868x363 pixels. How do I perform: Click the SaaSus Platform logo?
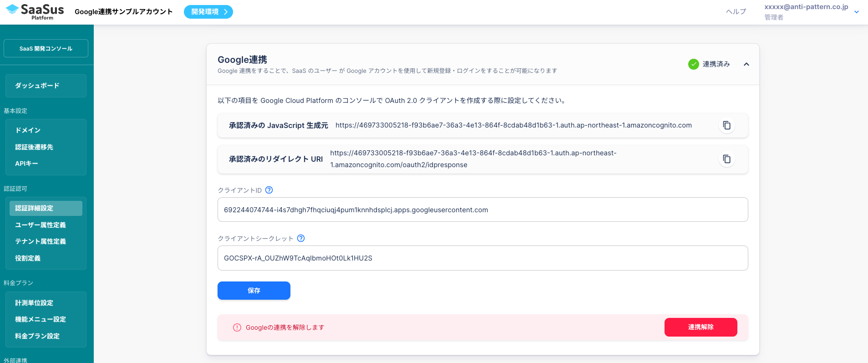point(35,12)
